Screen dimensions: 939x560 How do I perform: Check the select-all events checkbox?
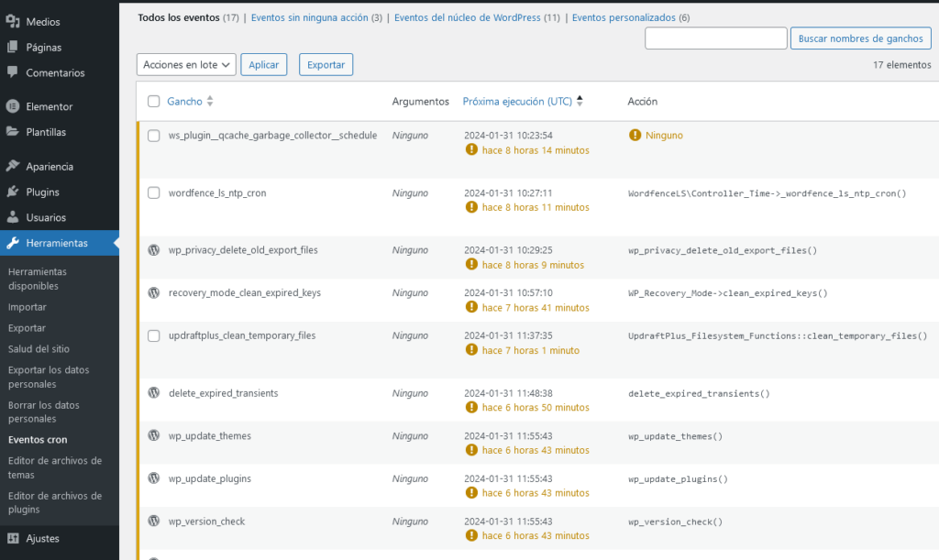click(x=153, y=101)
